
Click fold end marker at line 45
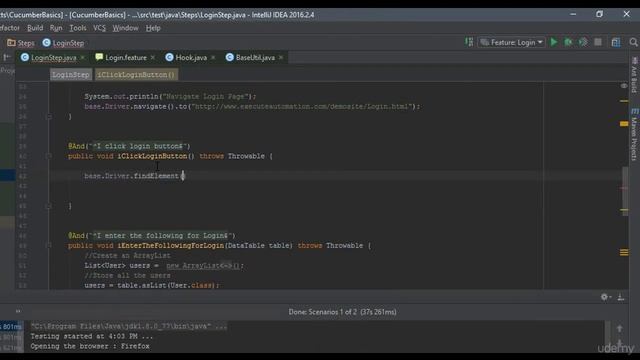(49, 206)
